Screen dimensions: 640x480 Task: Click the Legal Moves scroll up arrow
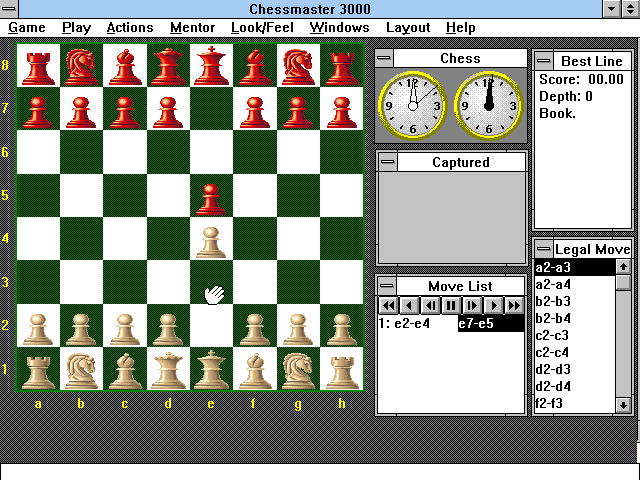pos(623,267)
